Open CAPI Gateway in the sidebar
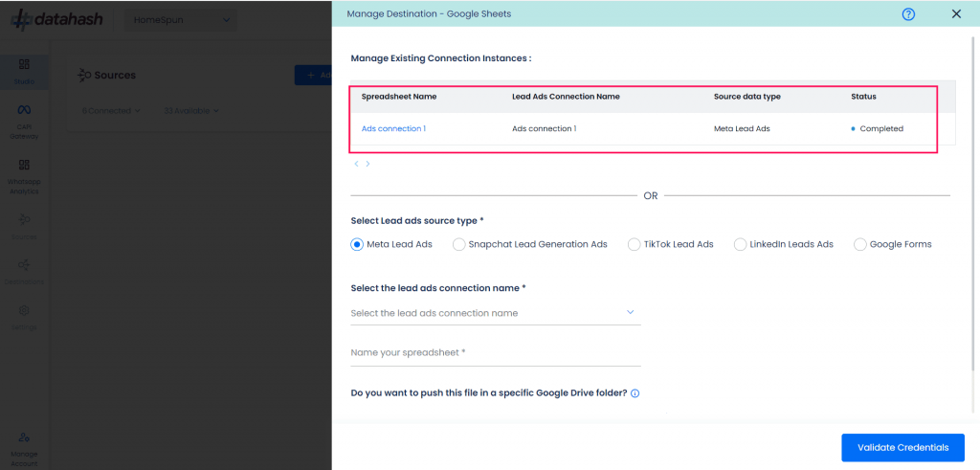The width and height of the screenshot is (980, 470). click(24, 122)
